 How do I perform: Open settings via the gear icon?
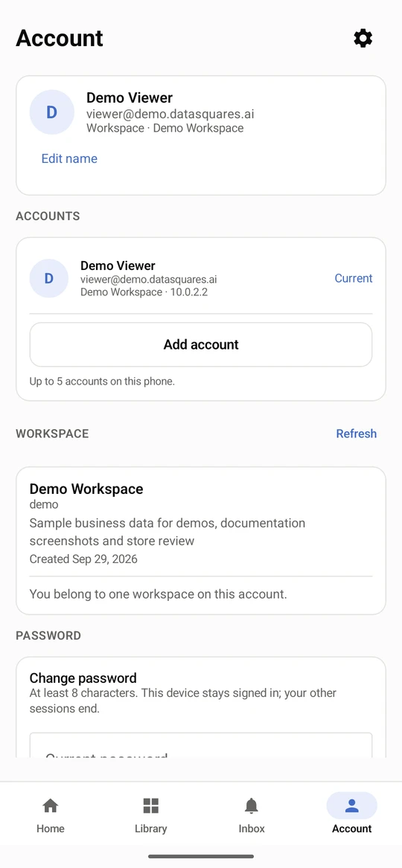[x=363, y=38]
